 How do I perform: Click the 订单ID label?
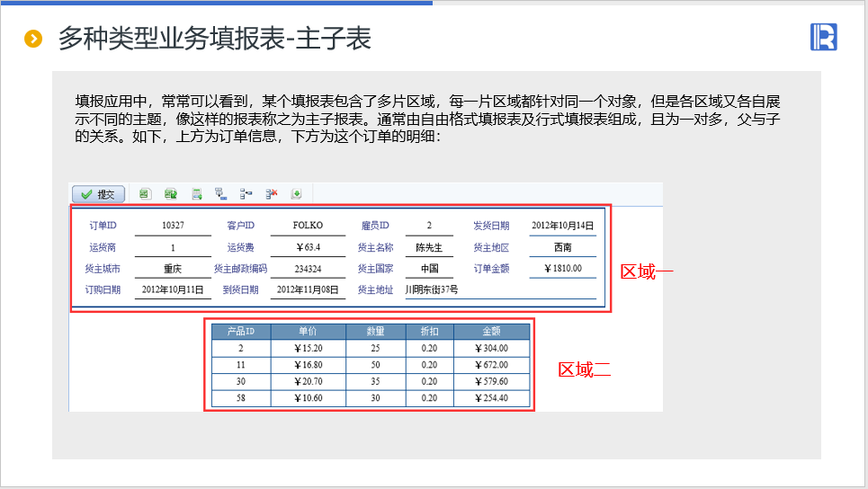click(103, 226)
